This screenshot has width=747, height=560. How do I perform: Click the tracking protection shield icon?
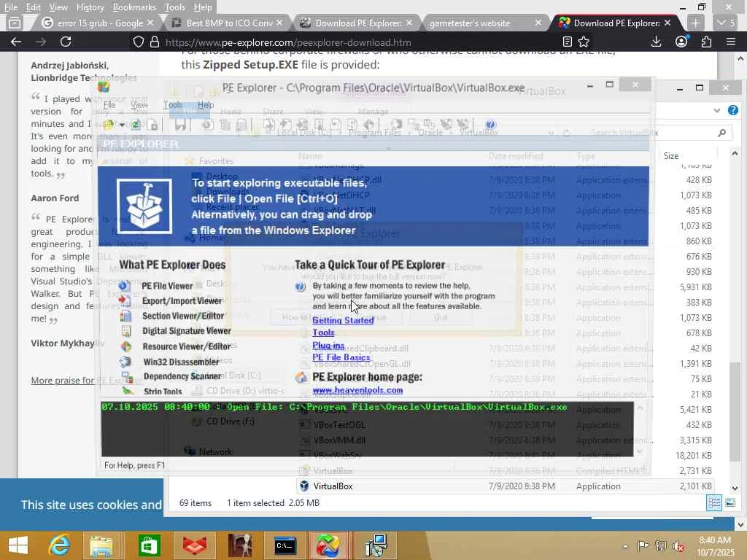point(138,42)
